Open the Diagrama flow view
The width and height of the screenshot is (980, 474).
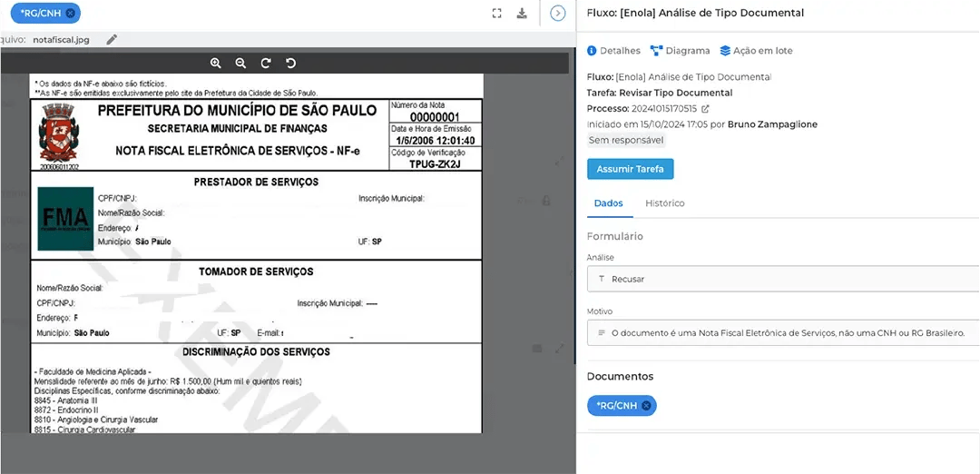(x=680, y=51)
